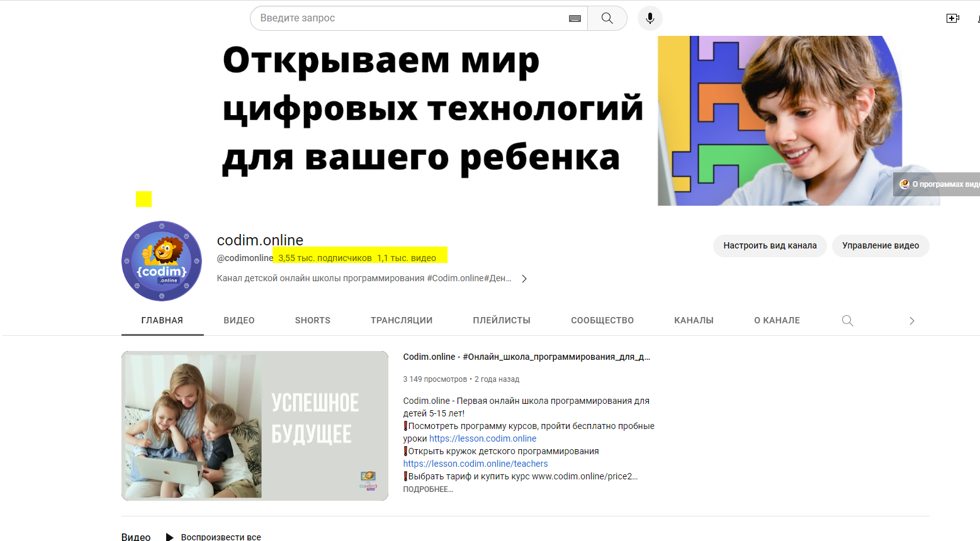Open the 'О программах' banner link
Image resolution: width=980 pixels, height=541 pixels.
click(937, 184)
